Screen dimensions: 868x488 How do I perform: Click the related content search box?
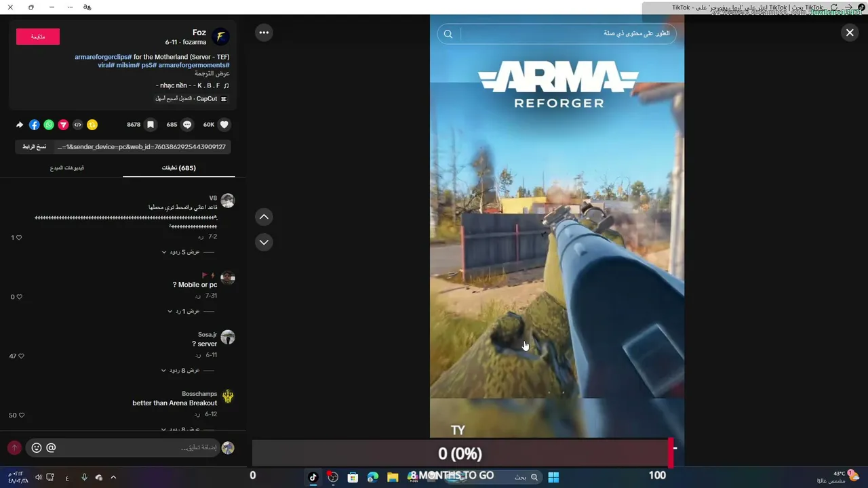pos(557,34)
